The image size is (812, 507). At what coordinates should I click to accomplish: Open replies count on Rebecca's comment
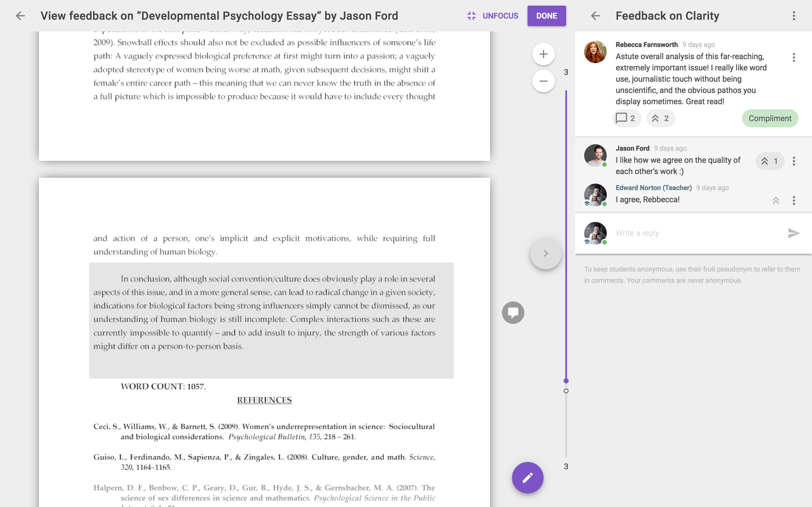pos(626,118)
